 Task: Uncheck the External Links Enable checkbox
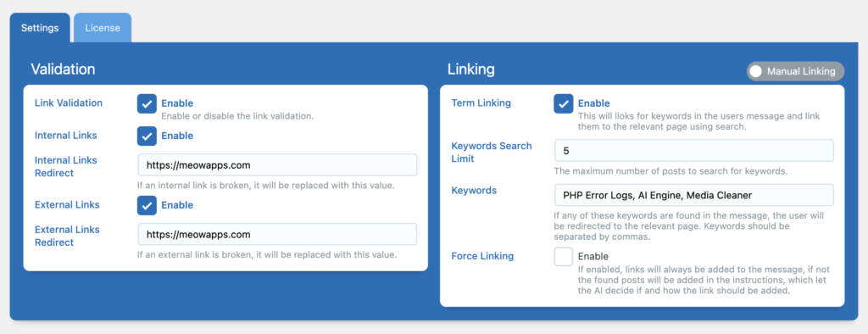[x=147, y=205]
